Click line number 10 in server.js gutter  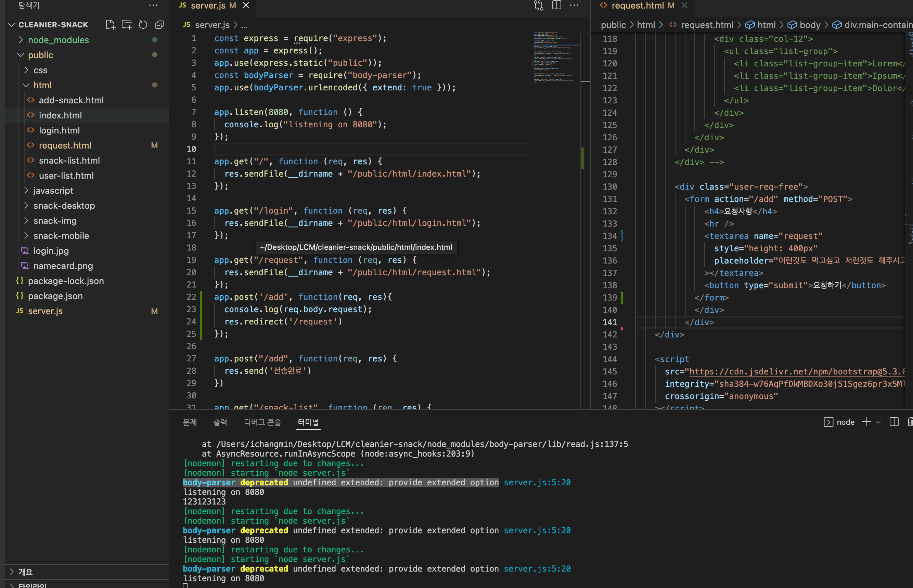[x=191, y=149]
